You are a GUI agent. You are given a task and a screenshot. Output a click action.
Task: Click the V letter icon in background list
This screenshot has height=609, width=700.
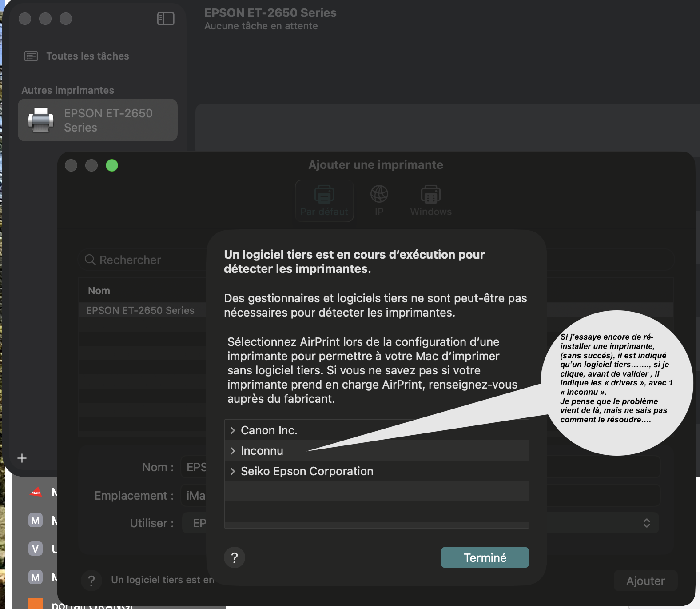[36, 549]
